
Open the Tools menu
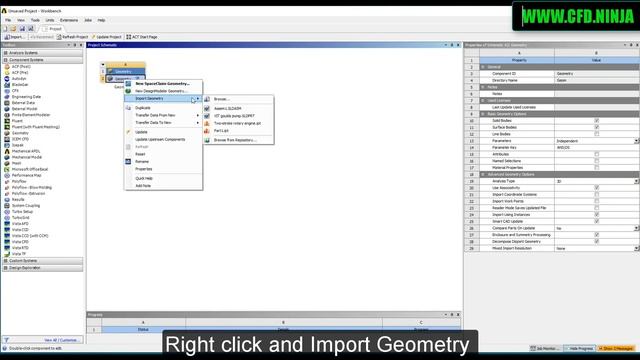[35, 20]
